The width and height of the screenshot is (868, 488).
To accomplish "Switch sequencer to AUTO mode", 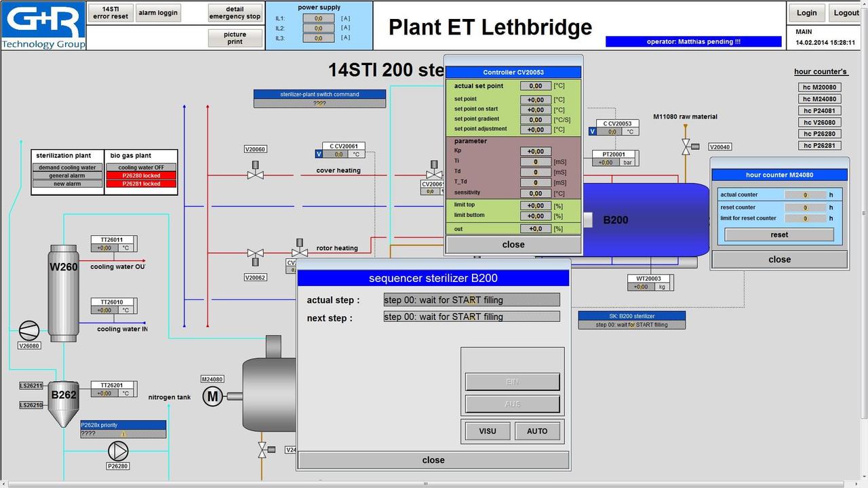I will pyautogui.click(x=537, y=431).
